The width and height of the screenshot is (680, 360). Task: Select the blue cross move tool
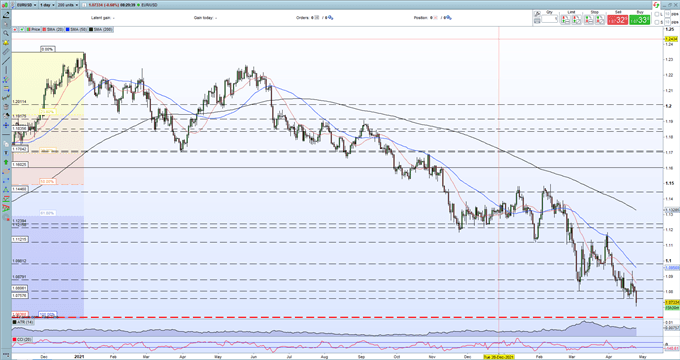point(6,125)
